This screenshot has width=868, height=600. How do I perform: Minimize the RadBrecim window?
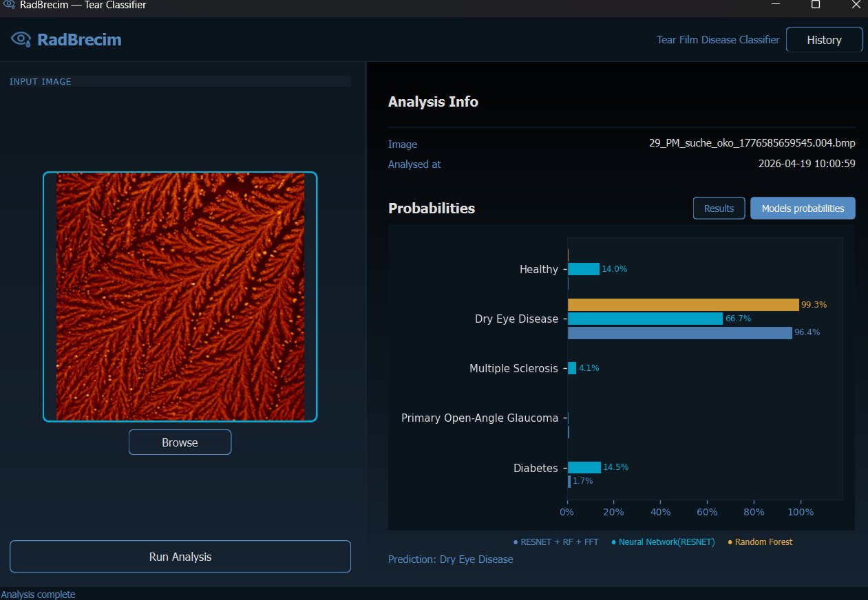(x=776, y=5)
